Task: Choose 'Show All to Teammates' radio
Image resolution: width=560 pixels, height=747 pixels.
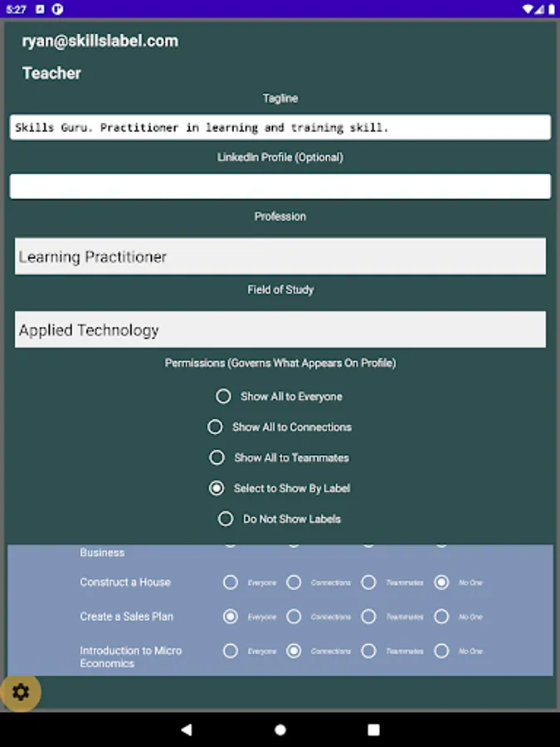Action: 217,457
